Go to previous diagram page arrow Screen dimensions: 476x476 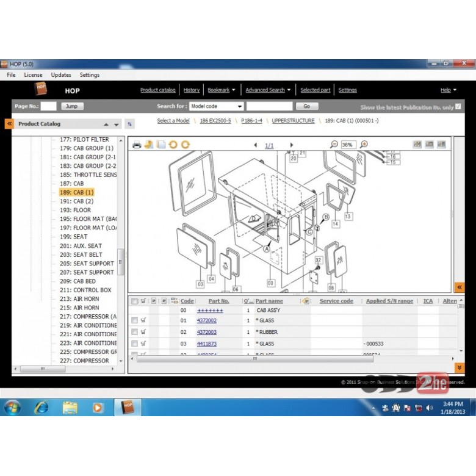click(255, 145)
